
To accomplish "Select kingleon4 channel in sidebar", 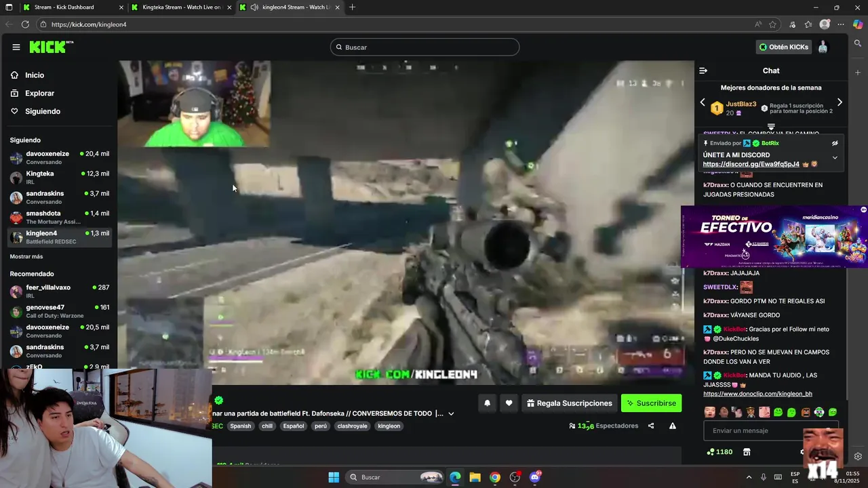I will point(60,237).
